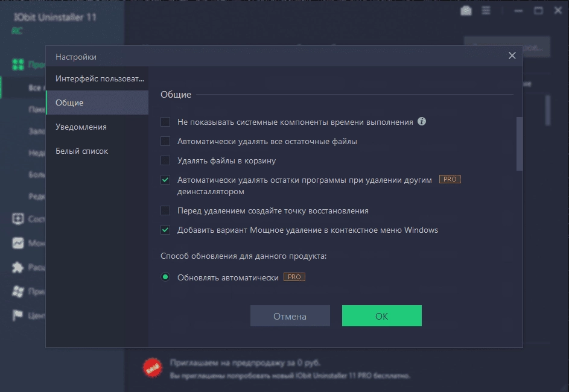Screen dimensions: 569x392
Task: Open the toolbox icon in main window title bar
Action: pos(466,11)
